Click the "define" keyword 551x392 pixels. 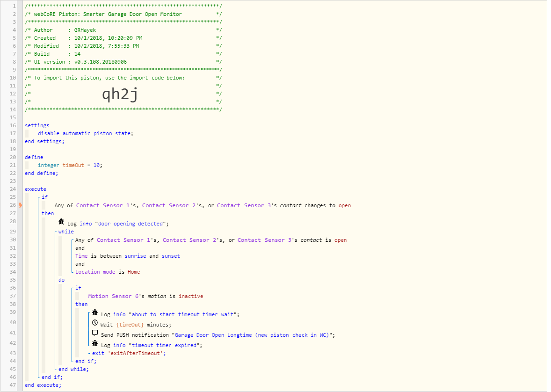(x=34, y=157)
